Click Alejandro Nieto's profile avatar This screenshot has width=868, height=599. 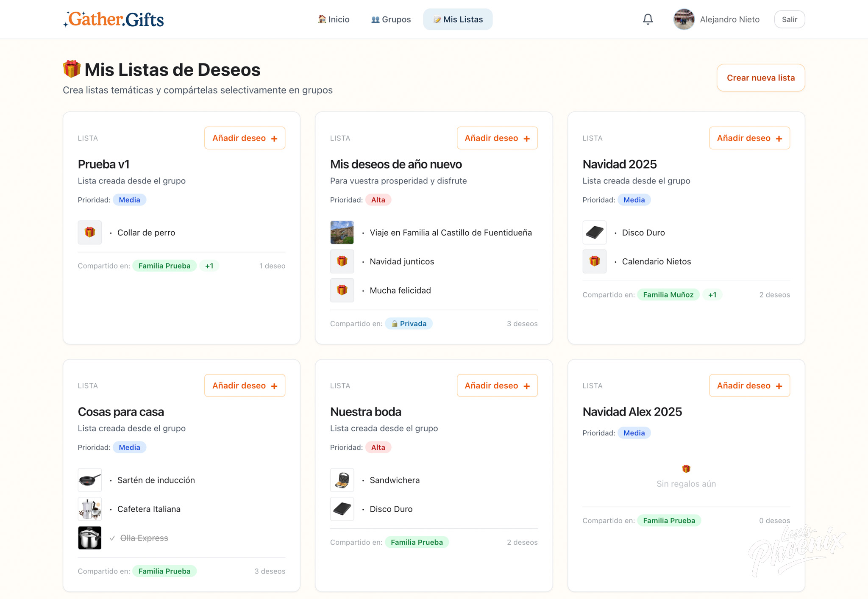(684, 19)
